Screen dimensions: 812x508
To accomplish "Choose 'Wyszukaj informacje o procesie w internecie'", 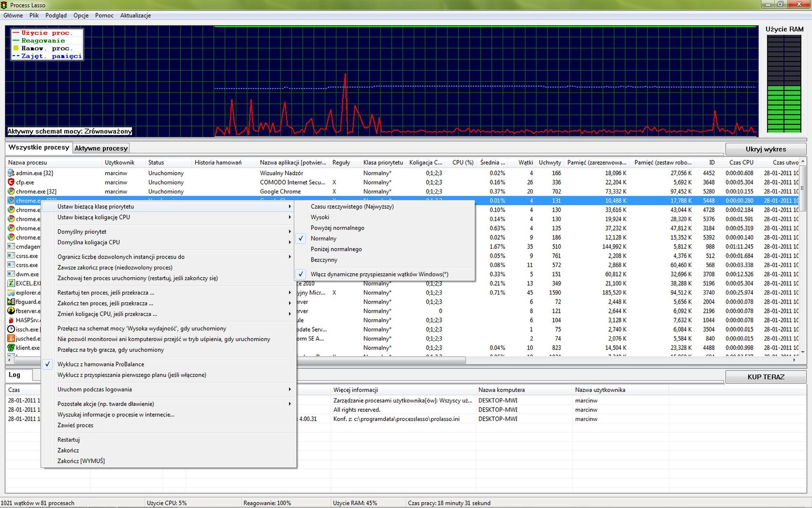I will click(x=169, y=415).
